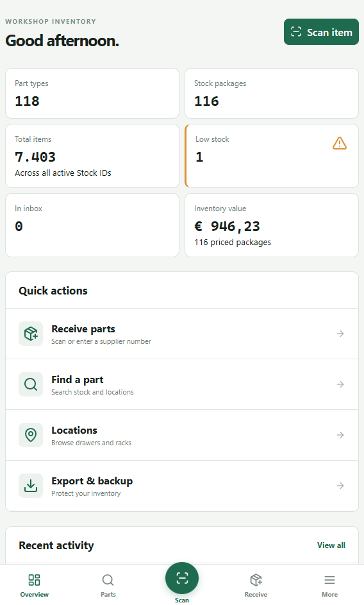
Task: Follow the arrow on the Locations row
Action: 340,435
